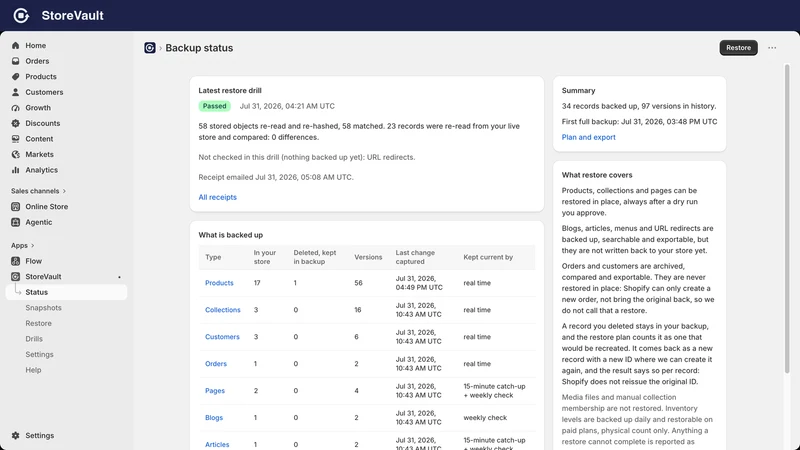Open Orders via its inbox icon
This screenshot has height=450, width=800.
15,61
